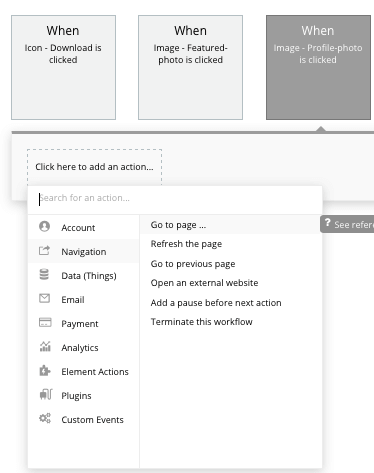
Task: Click the Custom Events gears icon
Action: click(x=45, y=418)
